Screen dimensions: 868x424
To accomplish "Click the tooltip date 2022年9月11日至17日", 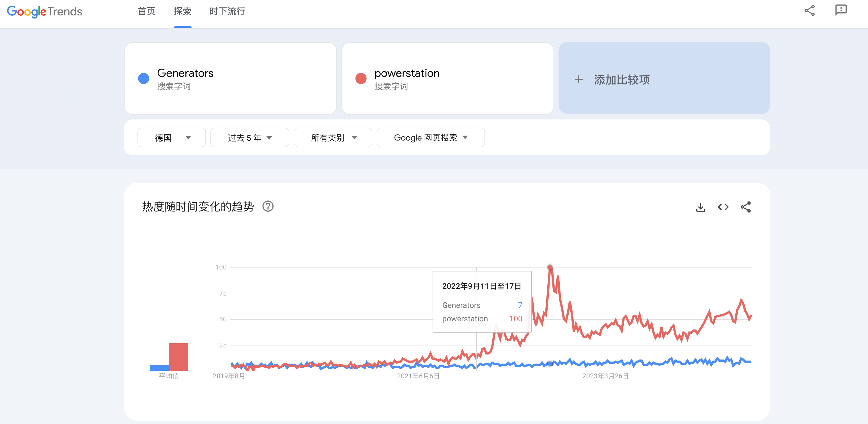I will pos(481,286).
